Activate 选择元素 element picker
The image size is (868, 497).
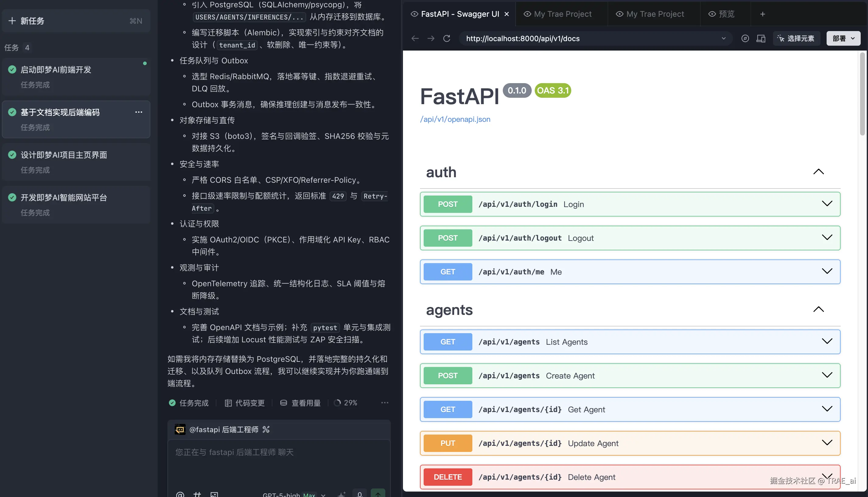coord(796,39)
